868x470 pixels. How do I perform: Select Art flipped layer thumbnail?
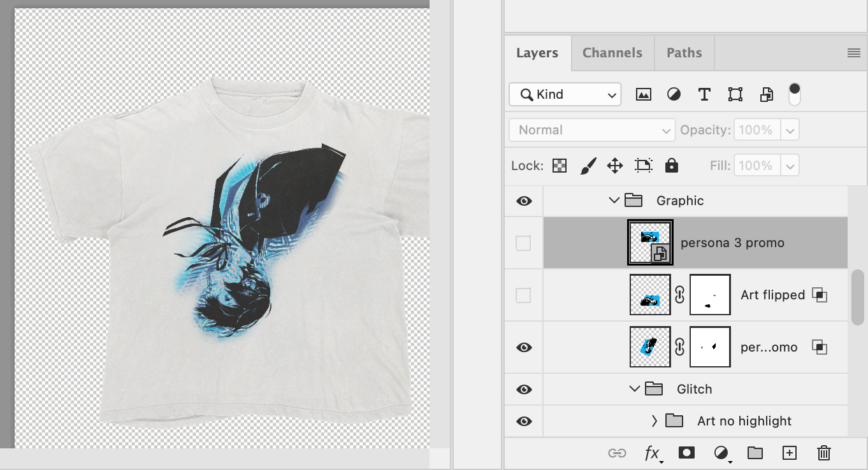(x=650, y=295)
